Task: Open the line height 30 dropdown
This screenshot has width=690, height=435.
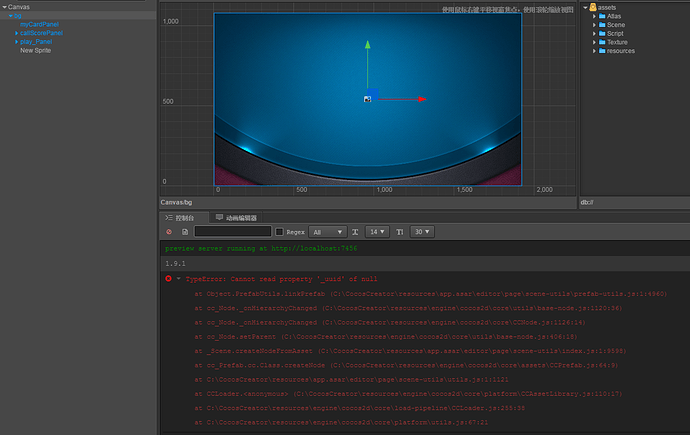Action: tap(422, 231)
